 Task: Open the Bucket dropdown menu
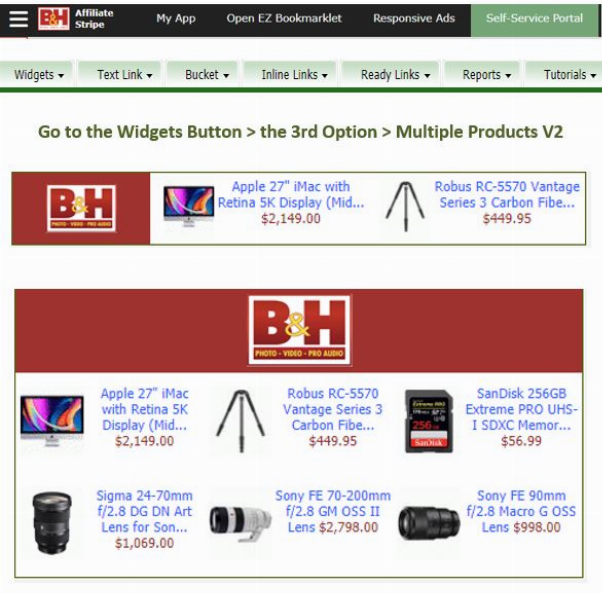(x=207, y=74)
